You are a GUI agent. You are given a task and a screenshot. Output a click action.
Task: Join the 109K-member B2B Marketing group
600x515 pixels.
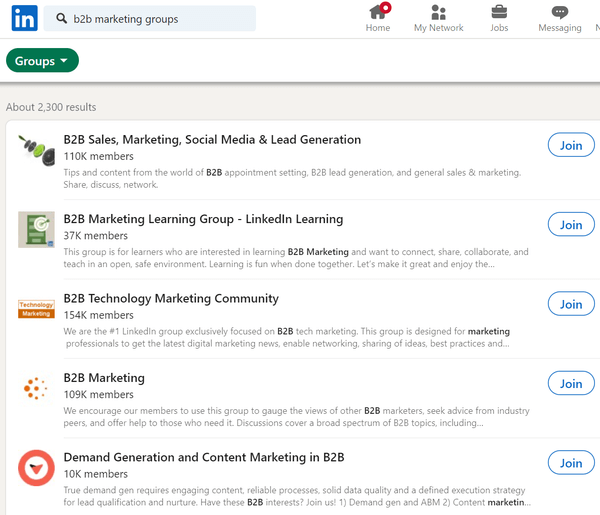tap(571, 383)
